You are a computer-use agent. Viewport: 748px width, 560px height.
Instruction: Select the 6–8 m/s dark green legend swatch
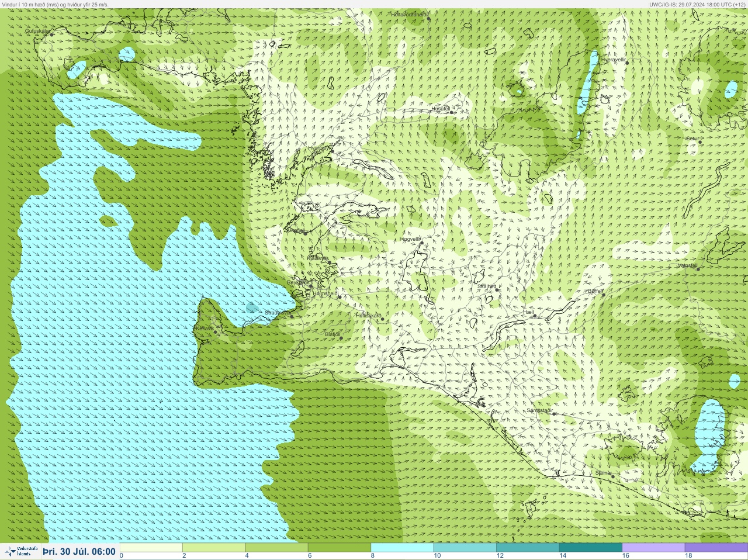point(339,548)
